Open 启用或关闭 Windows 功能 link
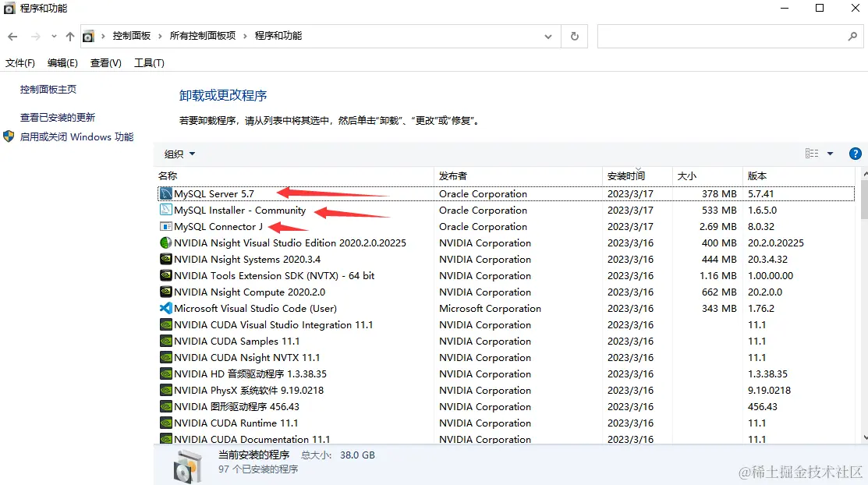Screen dimensions: 868x485 77,136
